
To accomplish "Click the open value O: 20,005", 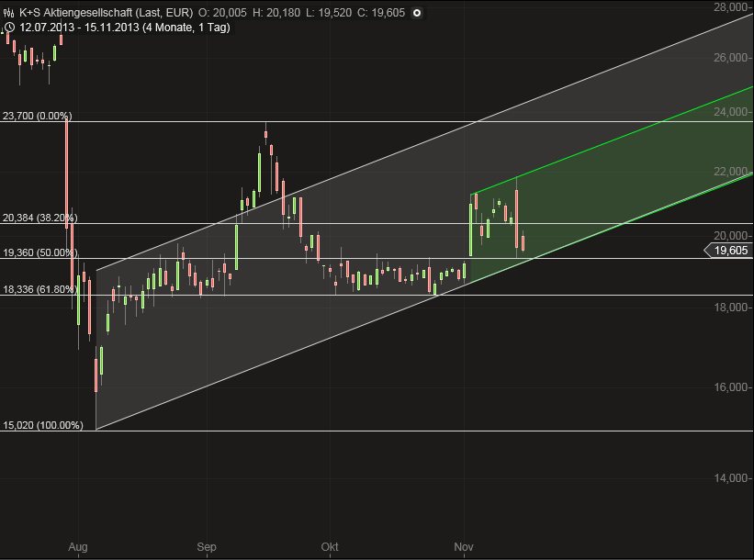I will pyautogui.click(x=222, y=13).
